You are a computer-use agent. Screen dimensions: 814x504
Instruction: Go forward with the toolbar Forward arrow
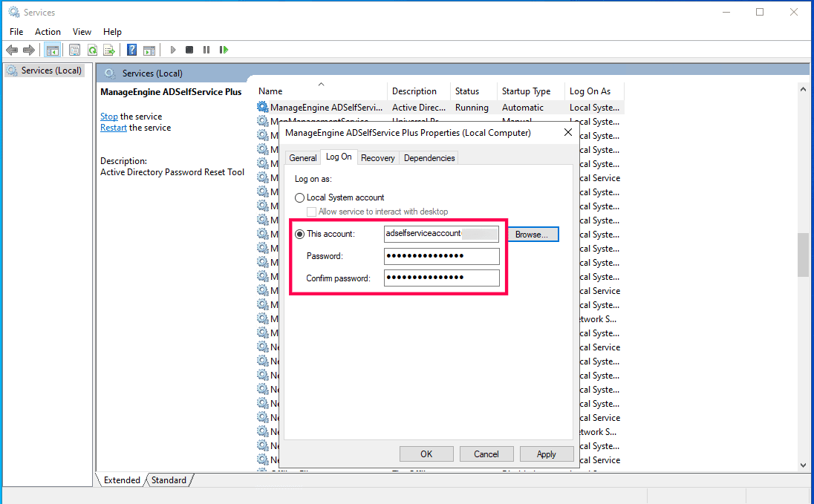29,50
